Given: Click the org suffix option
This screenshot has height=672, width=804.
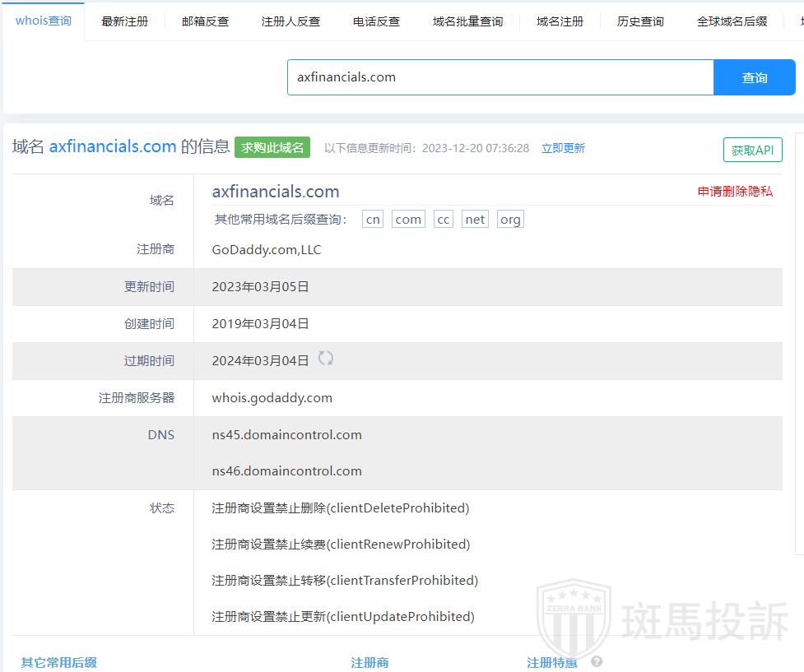Looking at the screenshot, I should tap(510, 220).
